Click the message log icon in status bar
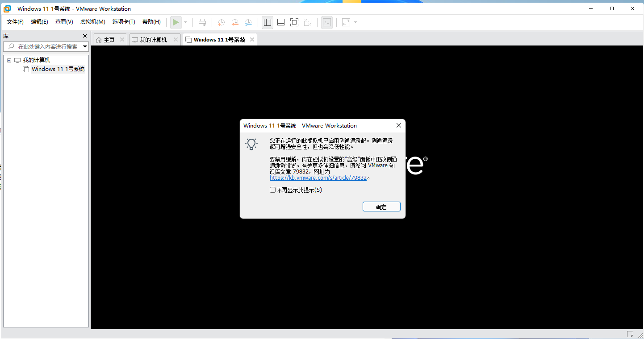 click(x=630, y=334)
